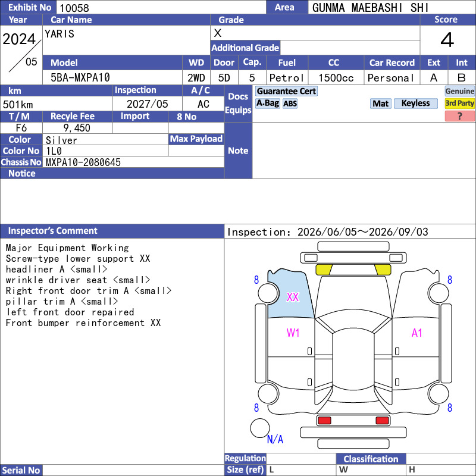The image size is (476, 476).
Task: Click the N/A spare tire label
Action: point(275,439)
